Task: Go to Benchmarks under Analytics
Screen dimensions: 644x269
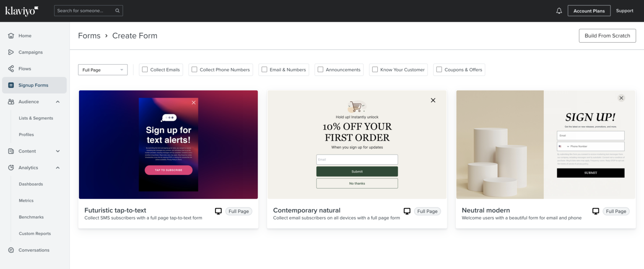Action: coord(31,217)
